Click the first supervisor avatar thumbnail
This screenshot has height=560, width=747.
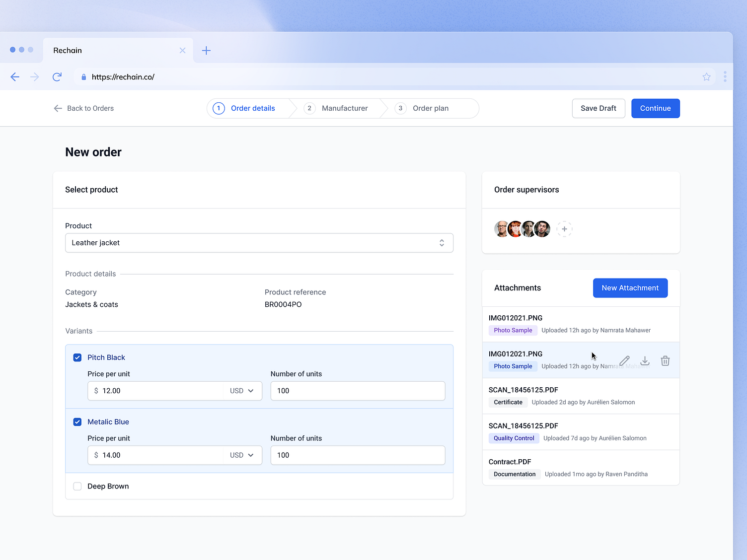[x=501, y=229]
